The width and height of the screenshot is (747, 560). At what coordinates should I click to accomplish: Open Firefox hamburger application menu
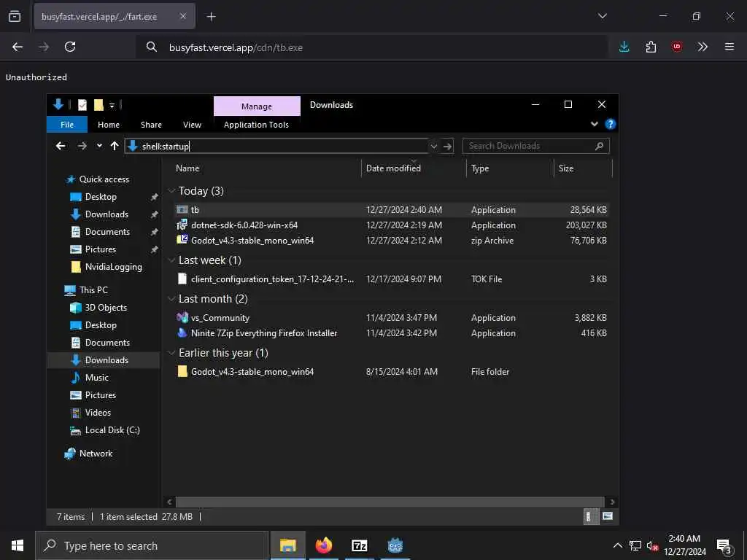tap(729, 47)
